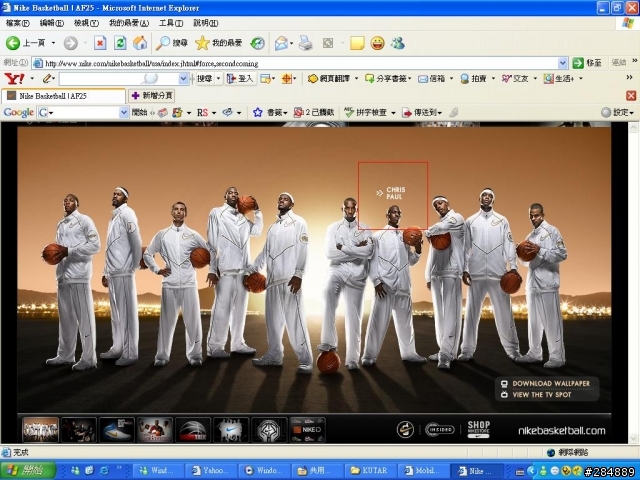Open the Edit menu
The image size is (640, 480).
(x=51, y=23)
